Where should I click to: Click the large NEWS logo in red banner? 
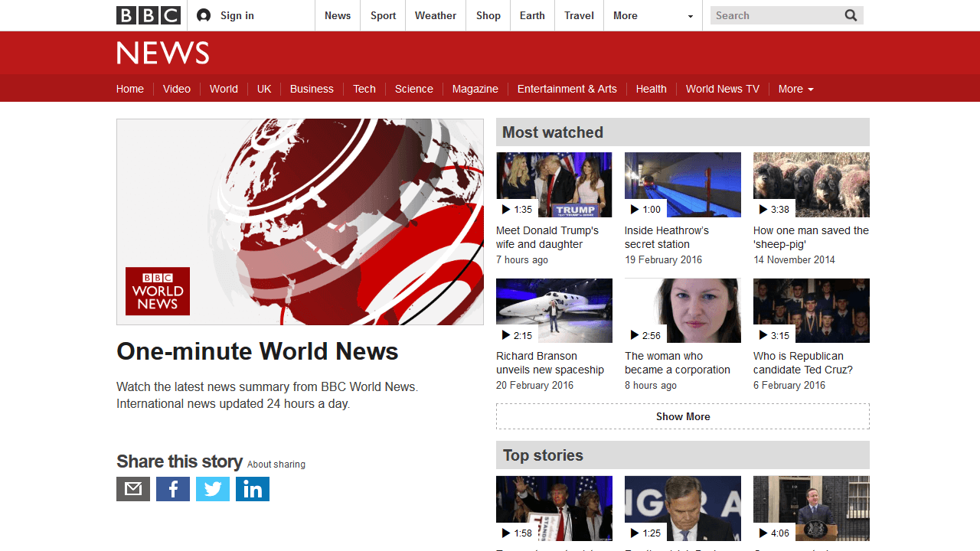[162, 53]
